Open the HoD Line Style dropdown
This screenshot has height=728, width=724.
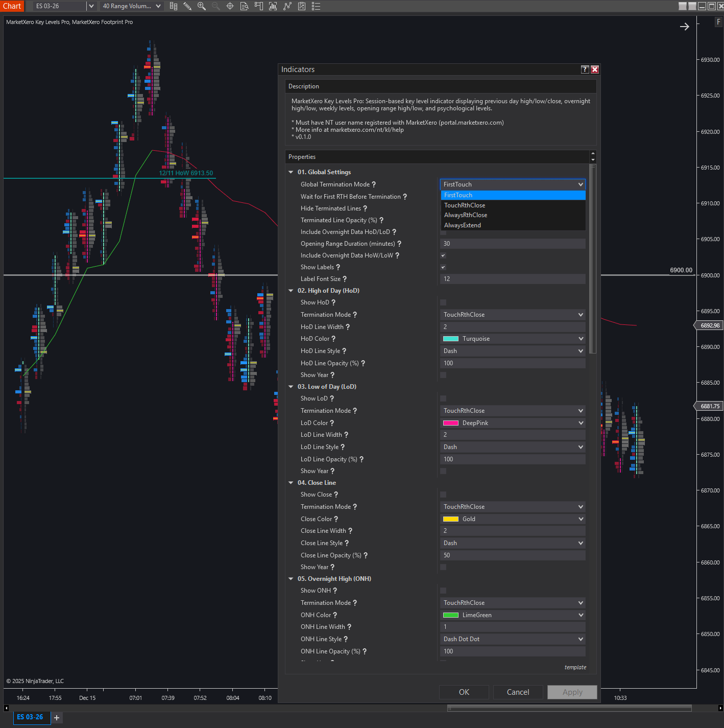tap(513, 351)
